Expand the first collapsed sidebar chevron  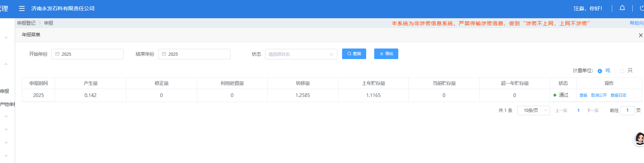point(6,38)
